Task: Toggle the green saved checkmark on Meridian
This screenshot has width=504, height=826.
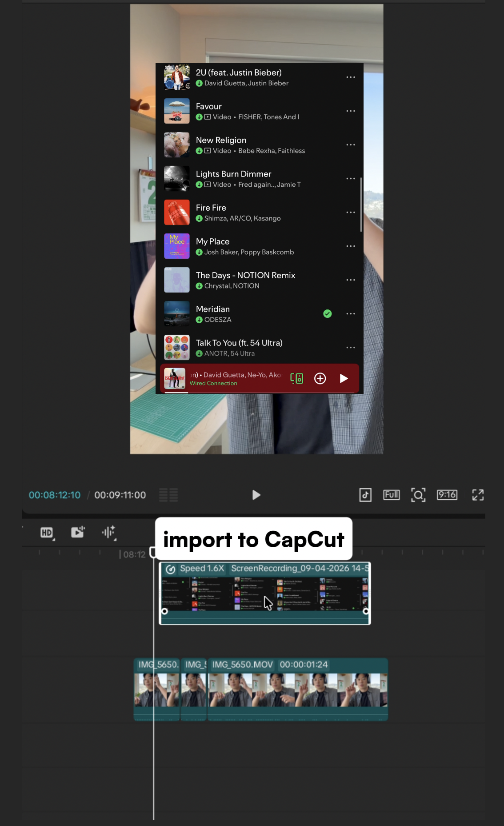Action: pyautogui.click(x=328, y=314)
